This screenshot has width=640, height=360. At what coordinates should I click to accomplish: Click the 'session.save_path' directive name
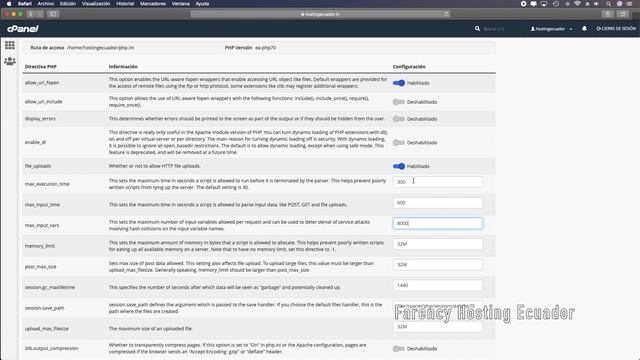[x=44, y=308]
